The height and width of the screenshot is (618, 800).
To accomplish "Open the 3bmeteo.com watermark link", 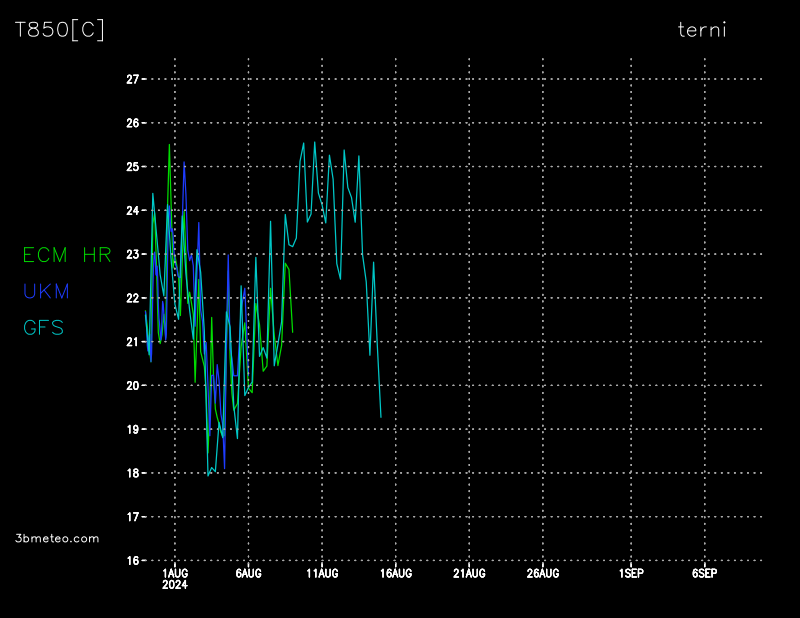I will [x=57, y=538].
